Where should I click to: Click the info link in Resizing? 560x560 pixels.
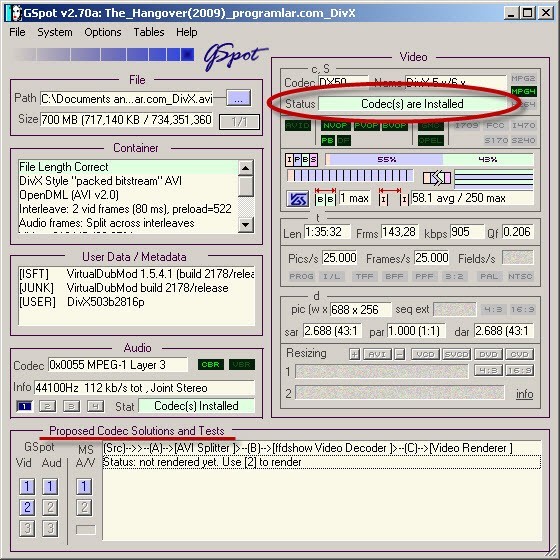(x=524, y=394)
